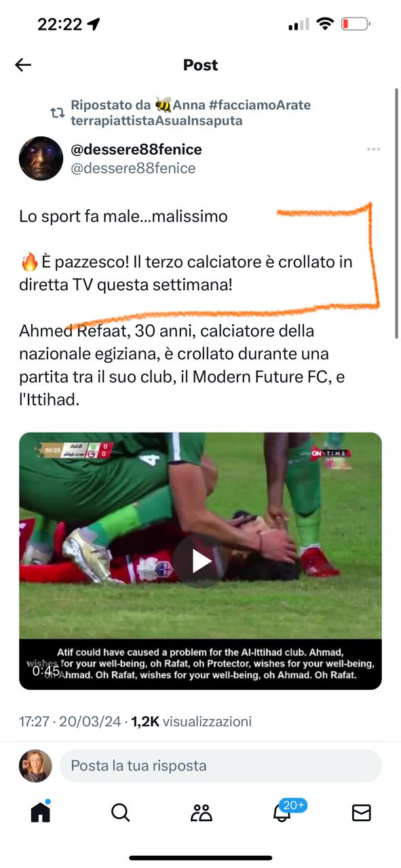This screenshot has width=401, height=868.
Task: Tap the repost arrows icon
Action: pyautogui.click(x=58, y=113)
